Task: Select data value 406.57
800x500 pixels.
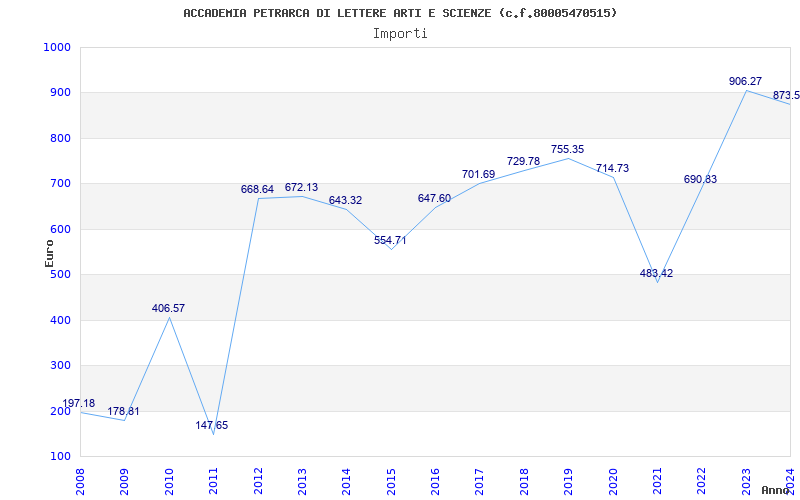Action: point(168,309)
